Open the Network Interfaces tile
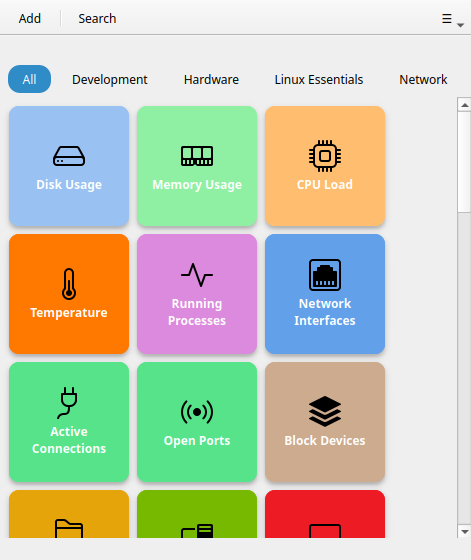The width and height of the screenshot is (471, 560). pos(325,294)
